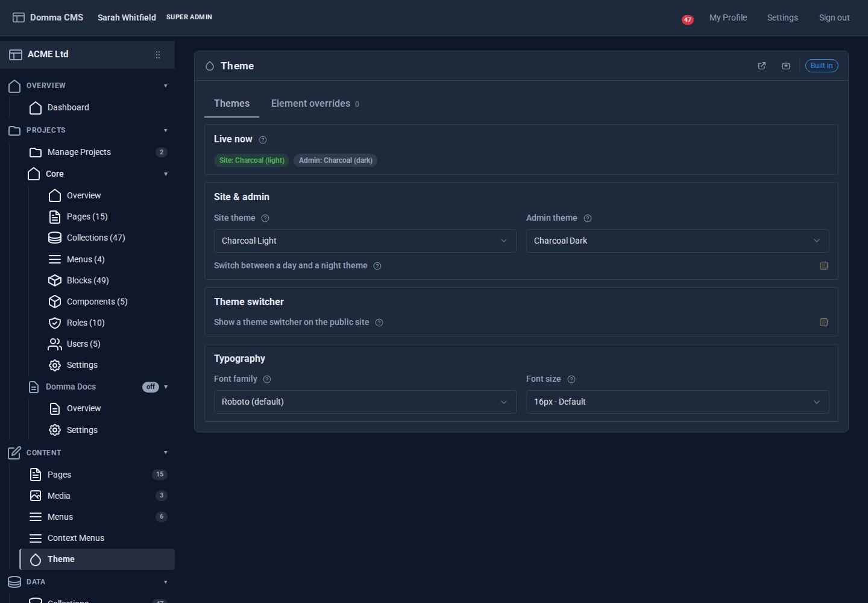Click the Admin theme help icon

(588, 218)
